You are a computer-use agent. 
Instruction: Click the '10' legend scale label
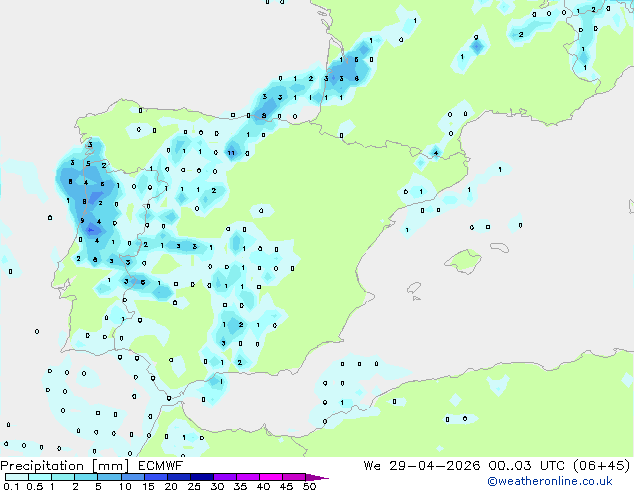tap(125, 486)
